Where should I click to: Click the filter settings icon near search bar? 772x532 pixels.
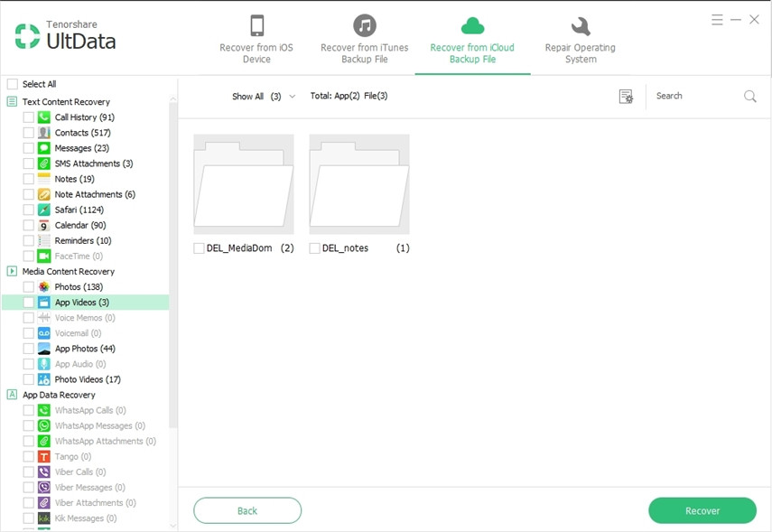coord(626,96)
